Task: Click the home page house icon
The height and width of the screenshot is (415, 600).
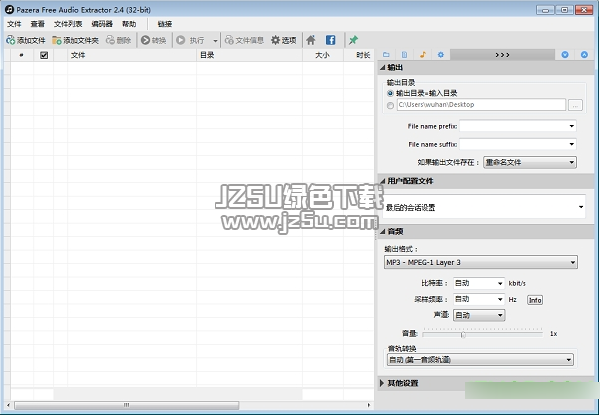Action: [x=311, y=40]
